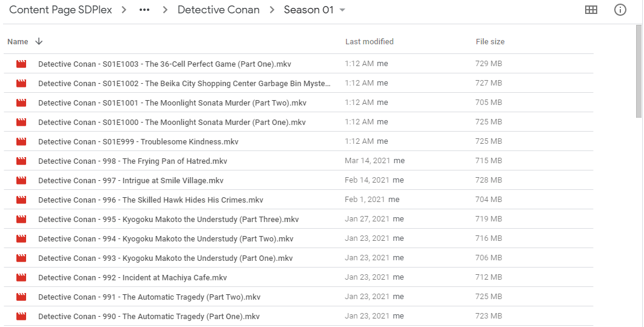Image resolution: width=644 pixels, height=327 pixels.
Task: Click video icon for Troublesome Kindness file
Action: (x=22, y=141)
